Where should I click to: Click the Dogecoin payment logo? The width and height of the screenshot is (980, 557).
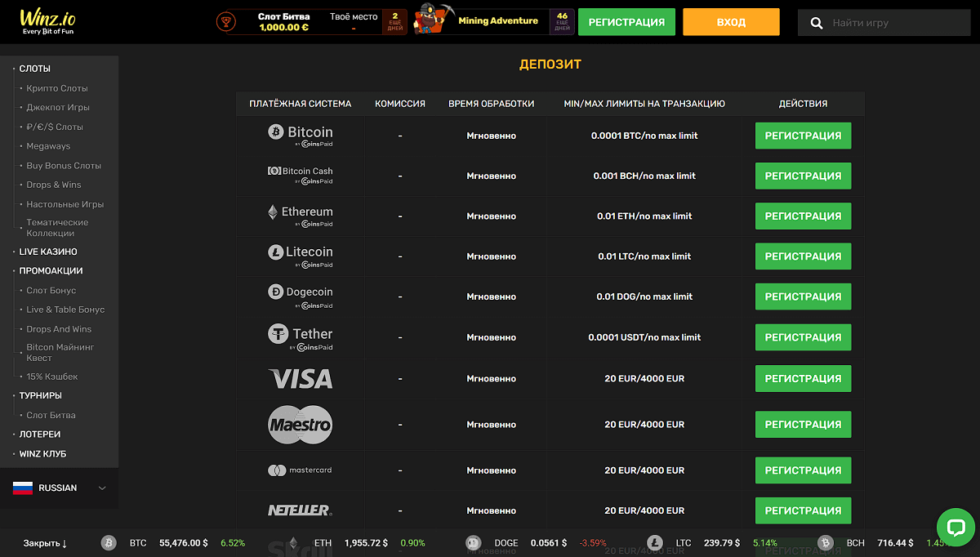tap(301, 296)
